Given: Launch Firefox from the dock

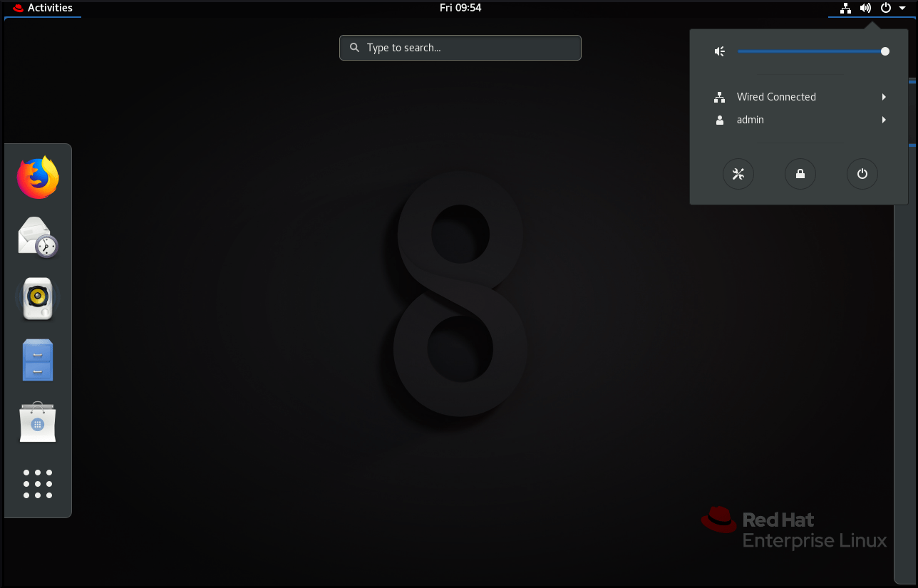Looking at the screenshot, I should tap(37, 177).
